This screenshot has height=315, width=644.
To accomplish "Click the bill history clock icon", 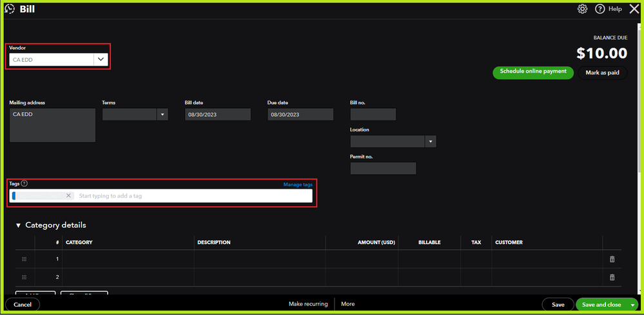I will pyautogui.click(x=10, y=9).
